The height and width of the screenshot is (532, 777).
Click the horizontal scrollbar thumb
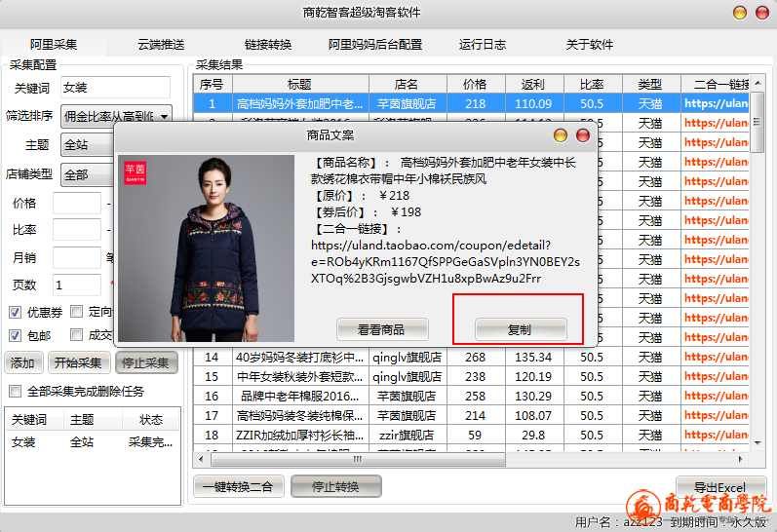[358, 459]
